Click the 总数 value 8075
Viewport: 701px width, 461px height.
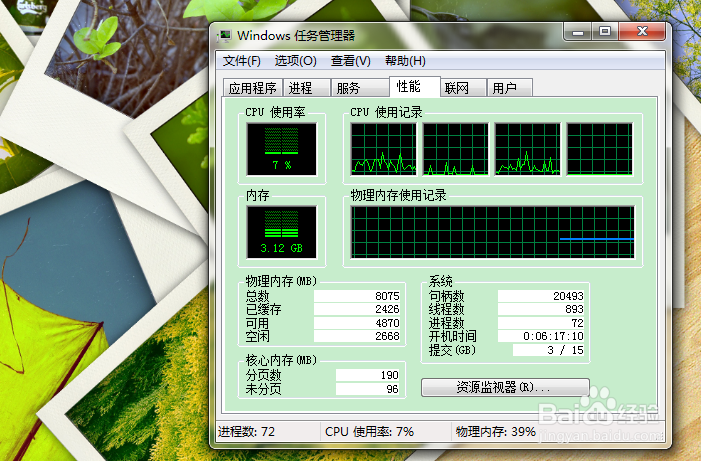(357, 296)
